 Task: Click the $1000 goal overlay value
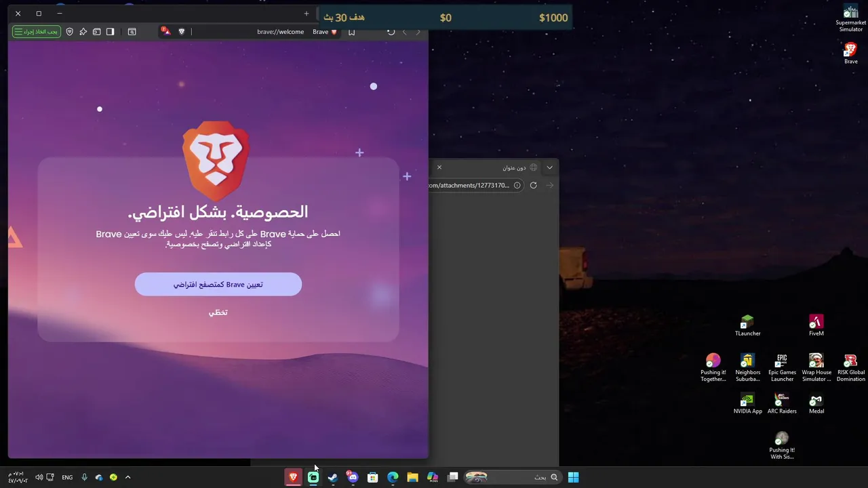point(553,18)
